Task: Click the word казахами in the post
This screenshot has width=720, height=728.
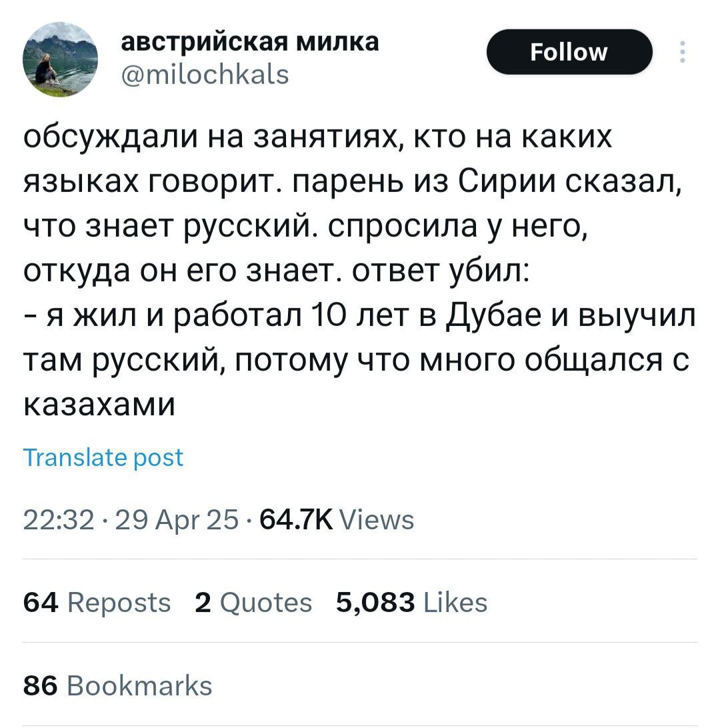Action: tap(99, 403)
